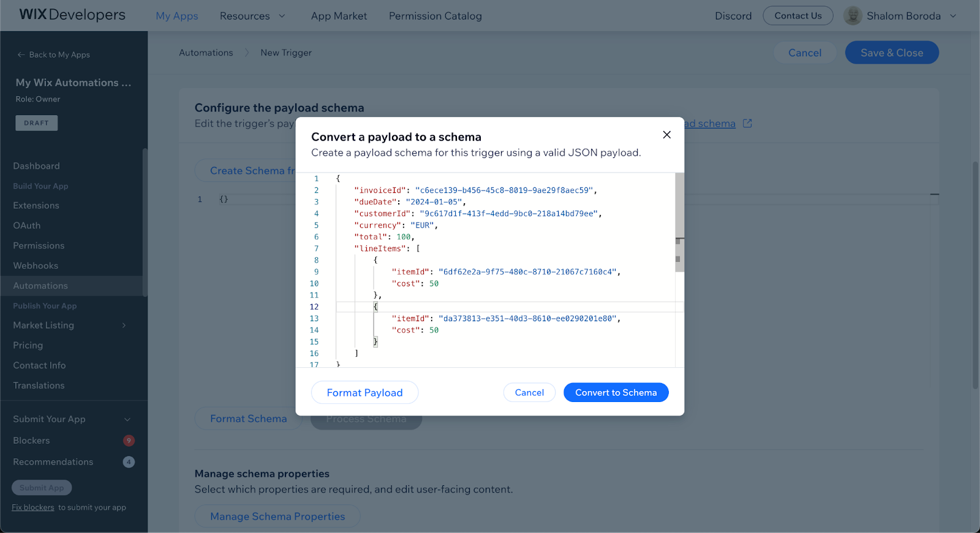Viewport: 980px width, 533px height.
Task: Collapse the Submit Your App section
Action: pyautogui.click(x=127, y=419)
